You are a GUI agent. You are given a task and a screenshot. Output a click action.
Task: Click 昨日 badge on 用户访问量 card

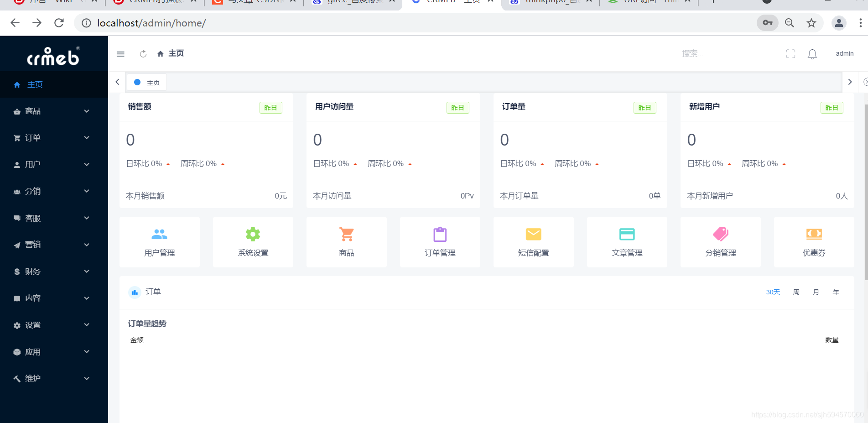tap(458, 108)
